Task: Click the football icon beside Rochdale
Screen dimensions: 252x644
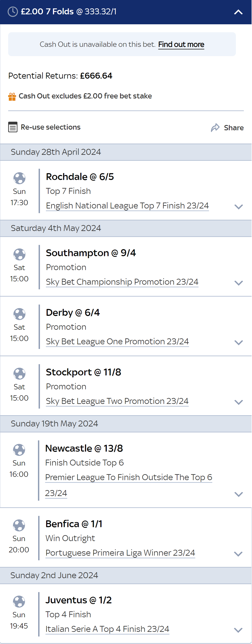Action: [x=19, y=178]
